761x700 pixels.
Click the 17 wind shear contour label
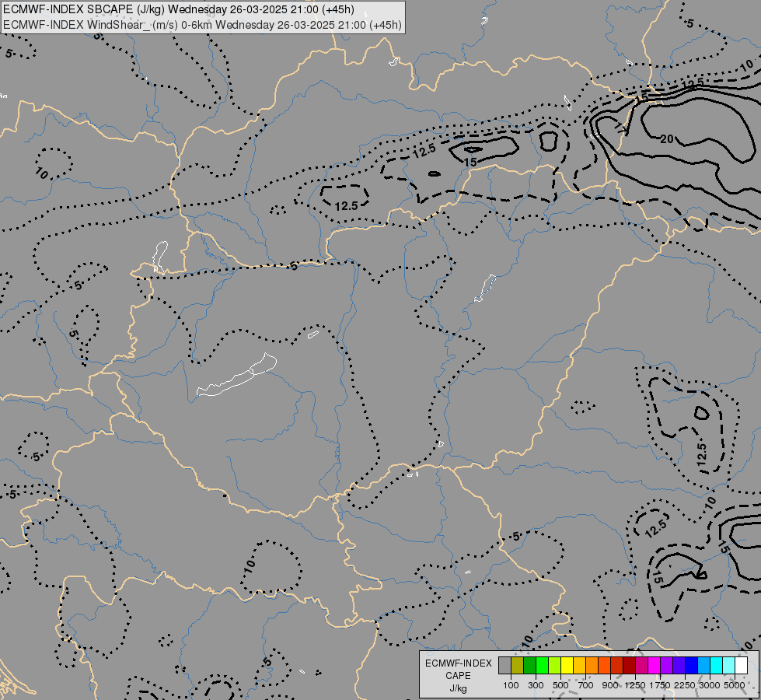click(621, 129)
